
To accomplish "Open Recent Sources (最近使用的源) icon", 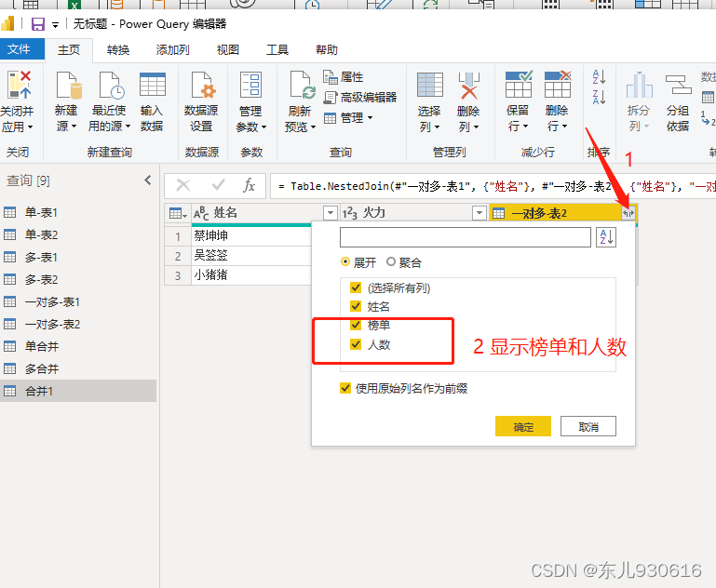I will pos(112,86).
